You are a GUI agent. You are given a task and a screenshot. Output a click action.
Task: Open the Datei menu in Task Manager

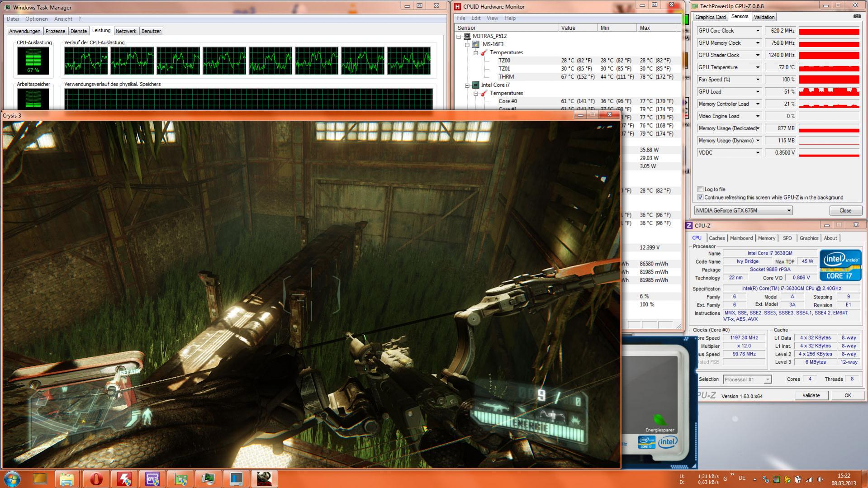coord(13,19)
